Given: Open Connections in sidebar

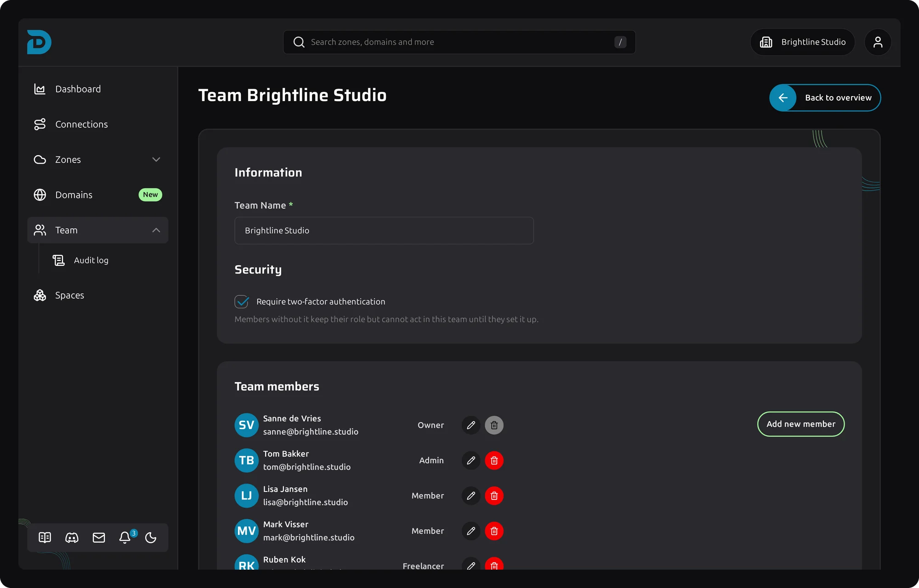Looking at the screenshot, I should click(x=98, y=124).
